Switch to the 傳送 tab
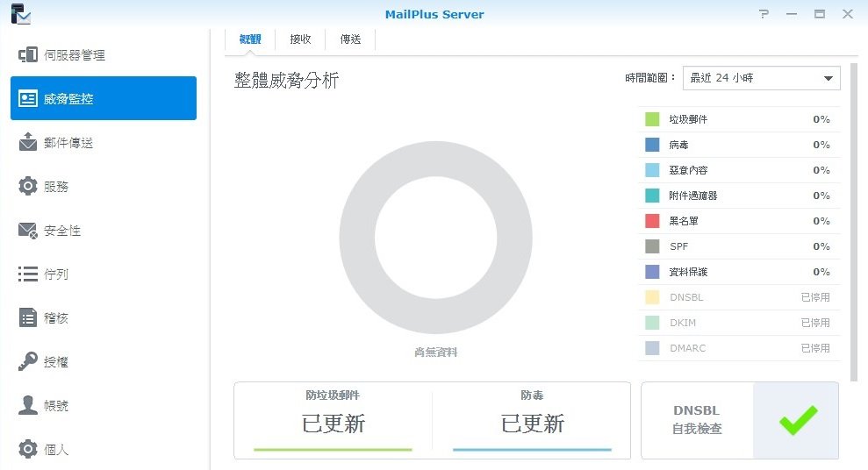868x470 pixels. 350,39
